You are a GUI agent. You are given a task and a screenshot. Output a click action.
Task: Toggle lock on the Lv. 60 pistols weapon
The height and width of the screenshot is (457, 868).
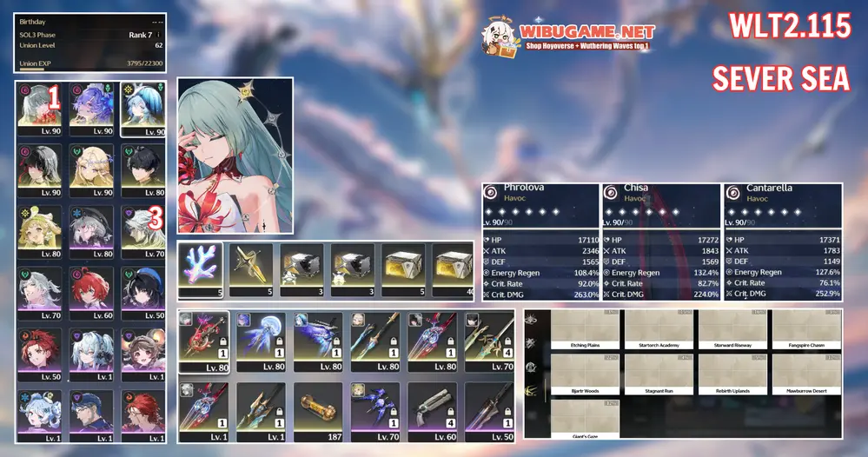[452, 414]
